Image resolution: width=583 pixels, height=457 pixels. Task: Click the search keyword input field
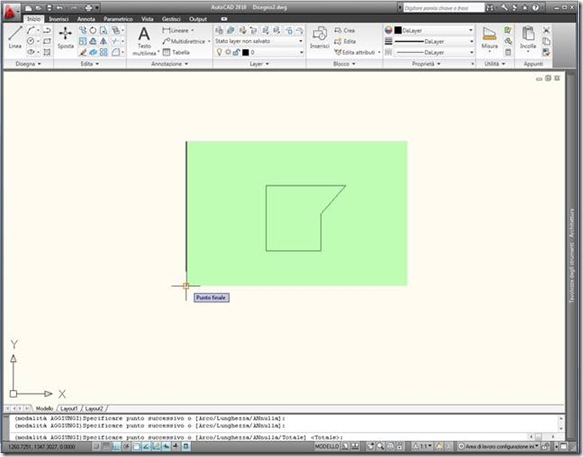coord(444,8)
